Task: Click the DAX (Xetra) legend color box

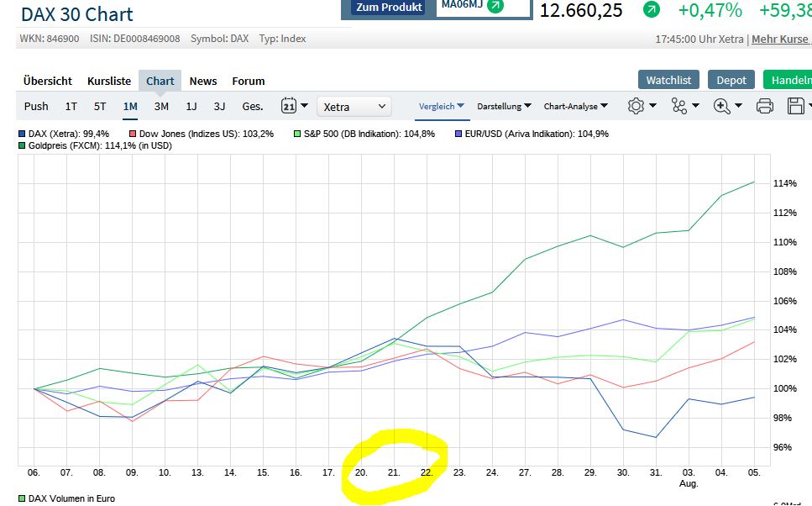Action: (22, 134)
